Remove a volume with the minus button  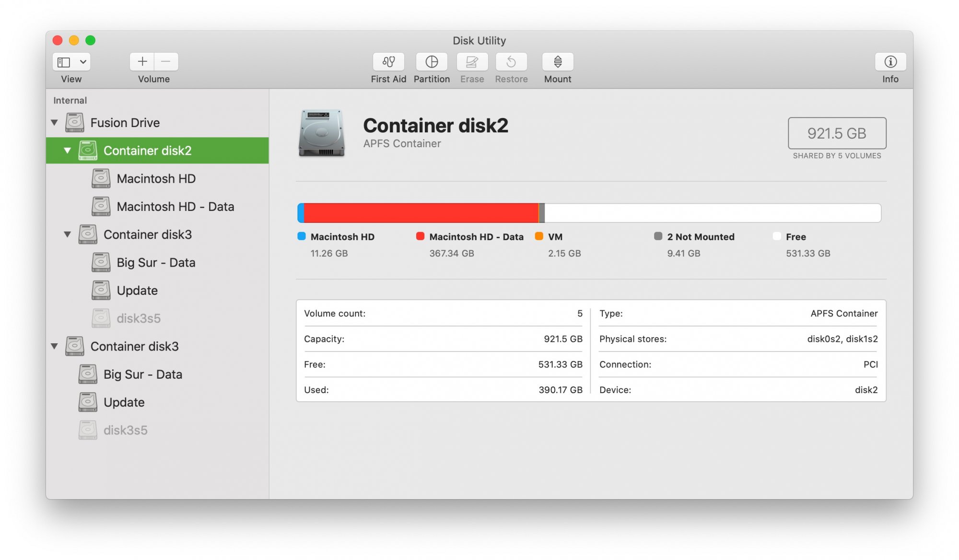pos(166,62)
